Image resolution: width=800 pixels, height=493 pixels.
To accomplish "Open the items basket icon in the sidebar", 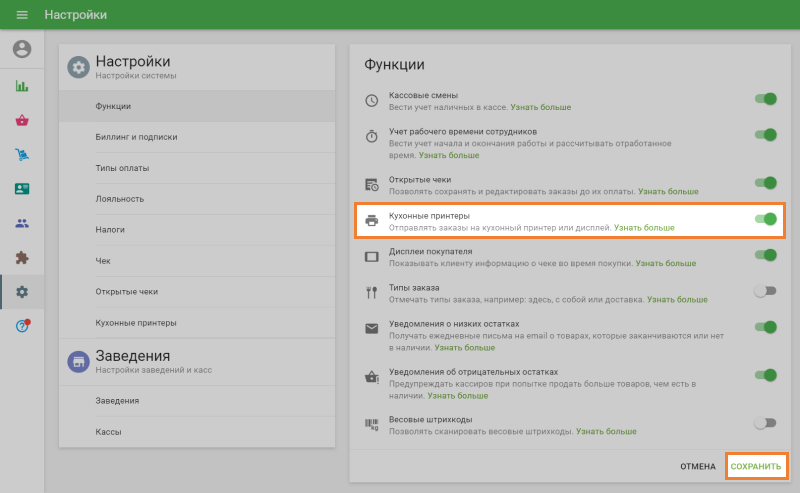I will point(22,120).
